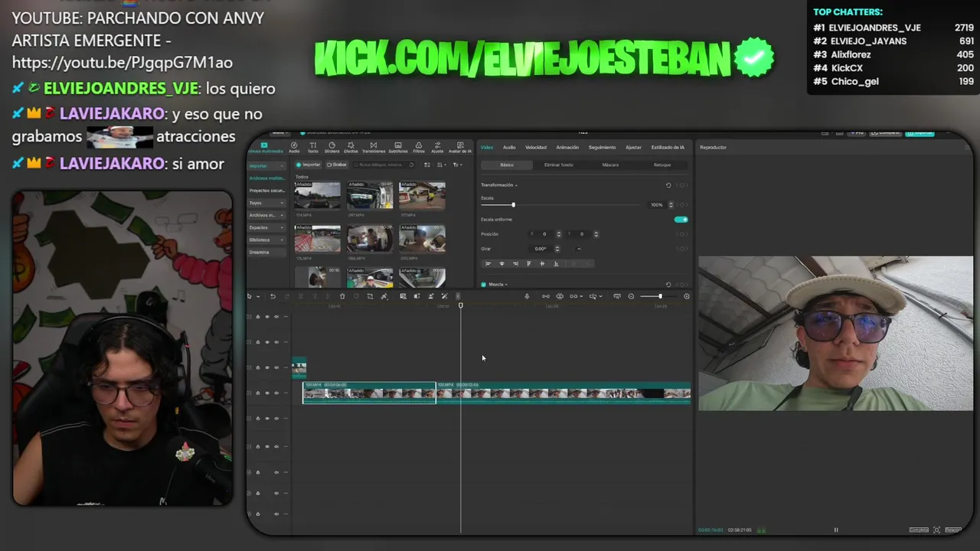Adjust the Escala slider handle

pyautogui.click(x=513, y=205)
